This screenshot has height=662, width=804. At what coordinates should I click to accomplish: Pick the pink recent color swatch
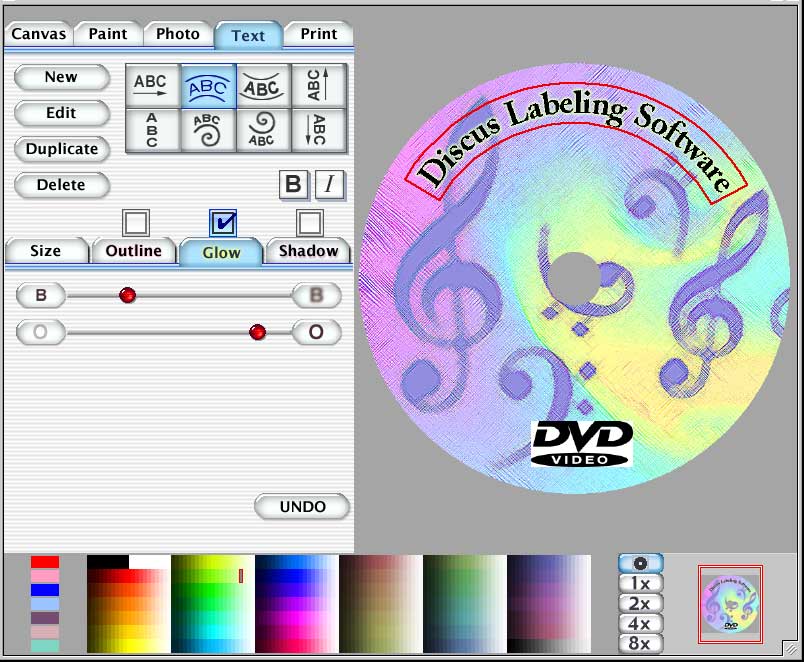(x=45, y=576)
